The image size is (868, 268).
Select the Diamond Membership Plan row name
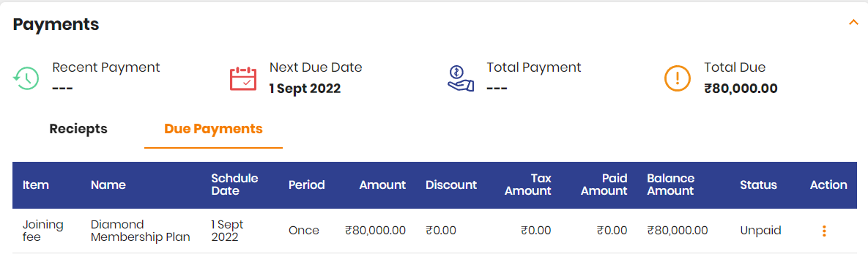coord(141,231)
